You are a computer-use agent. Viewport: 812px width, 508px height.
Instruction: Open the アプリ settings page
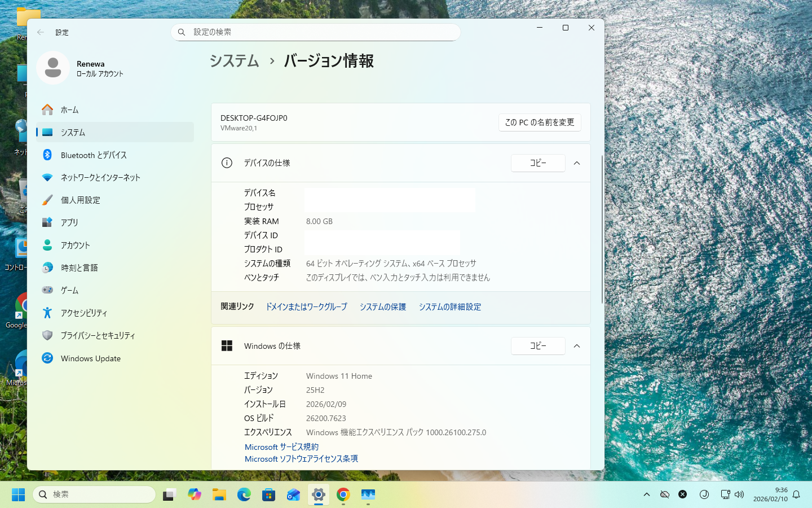[69, 222]
